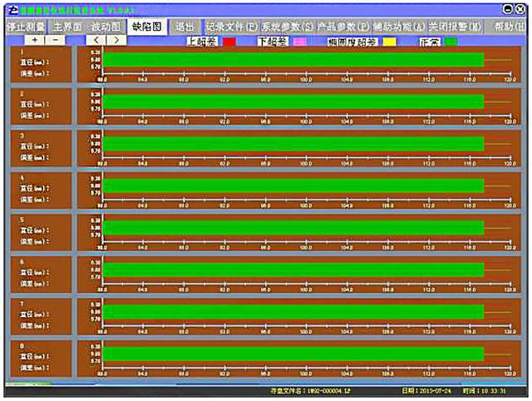Click the pink 下超差 legend swatch
The image size is (532, 401).
pyautogui.click(x=299, y=41)
